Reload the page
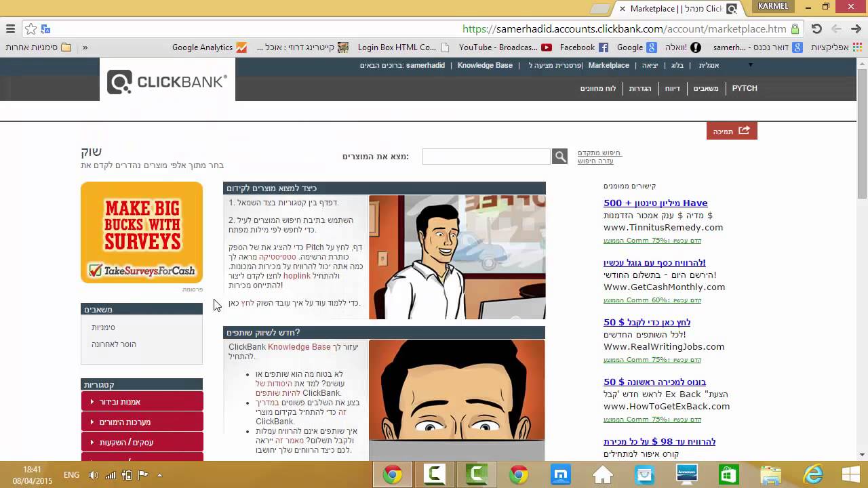This screenshot has width=868, height=488. click(x=816, y=29)
